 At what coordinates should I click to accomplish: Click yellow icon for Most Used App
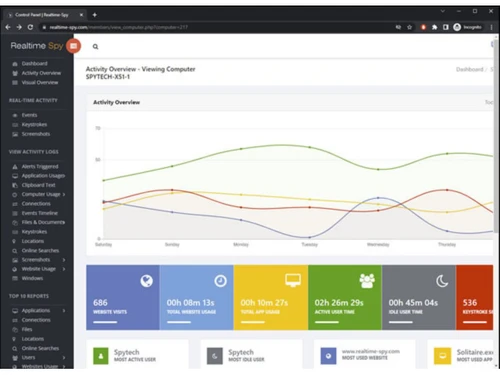coord(442,356)
